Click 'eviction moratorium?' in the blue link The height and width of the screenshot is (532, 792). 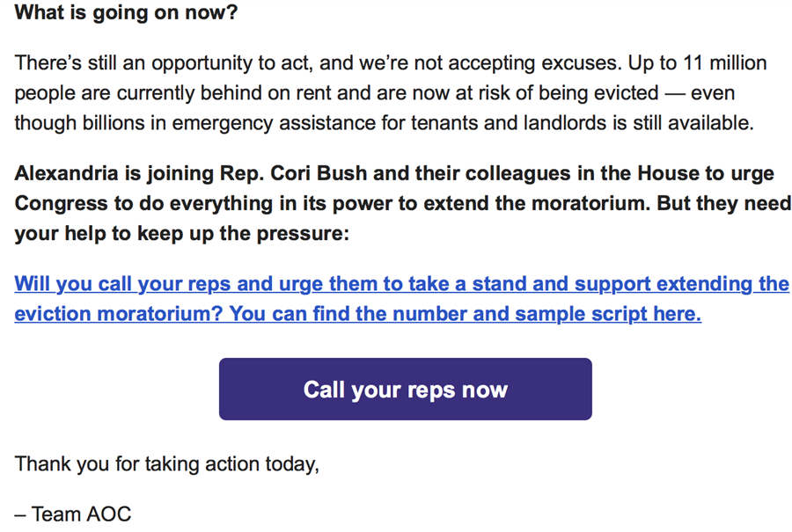tap(119, 314)
